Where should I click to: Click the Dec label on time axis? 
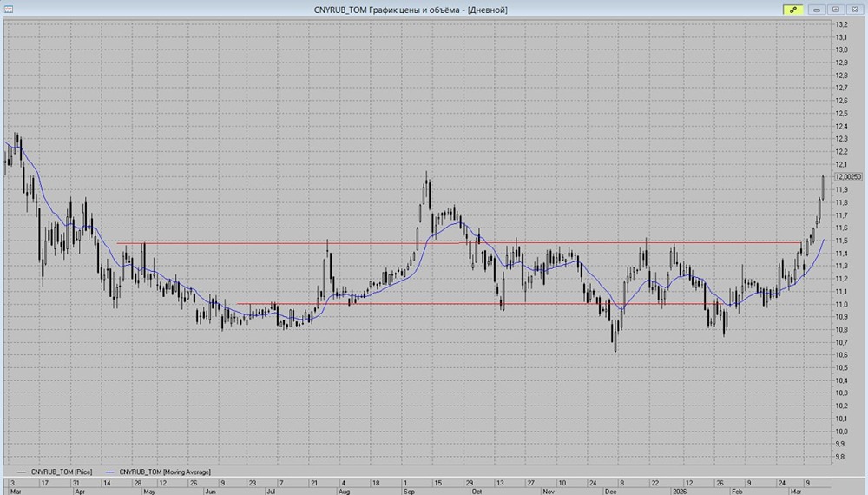(610, 491)
